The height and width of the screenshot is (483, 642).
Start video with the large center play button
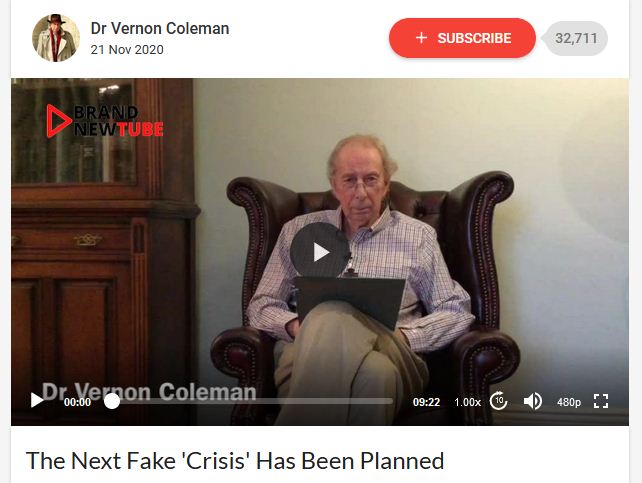321,252
